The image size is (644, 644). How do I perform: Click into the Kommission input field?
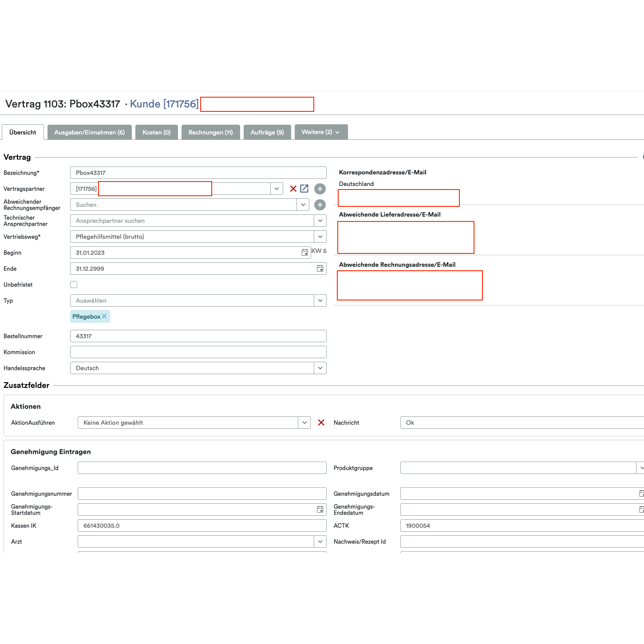[198, 352]
